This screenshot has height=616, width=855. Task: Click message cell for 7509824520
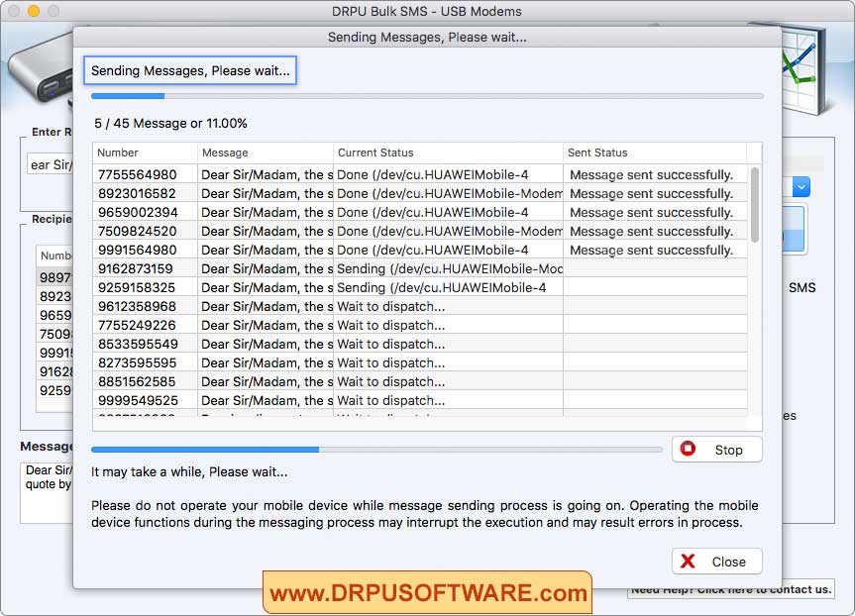267,231
